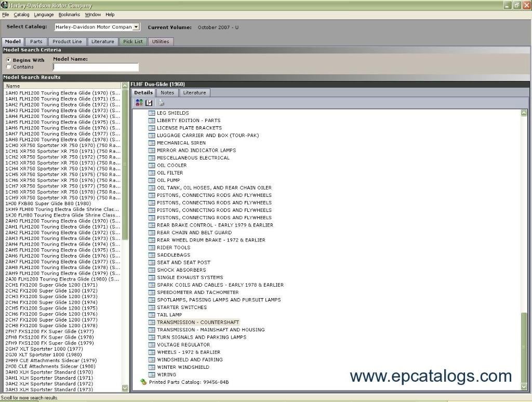This screenshot has height=402, width=532.
Task: Click table icon beside MISCELLANEOUS ELECTRICAL
Action: [x=152, y=158]
